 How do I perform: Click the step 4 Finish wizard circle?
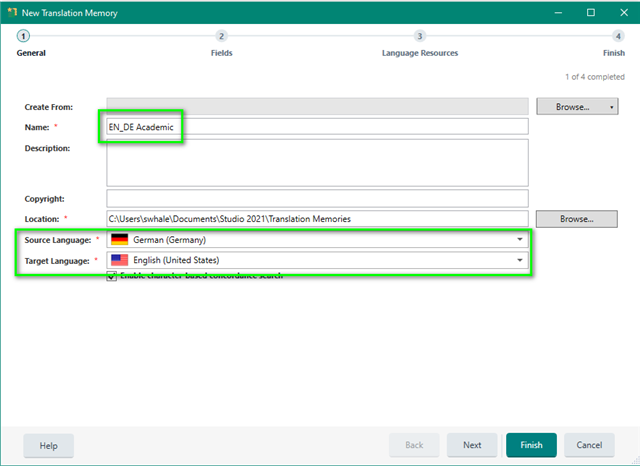pyautogui.click(x=619, y=36)
